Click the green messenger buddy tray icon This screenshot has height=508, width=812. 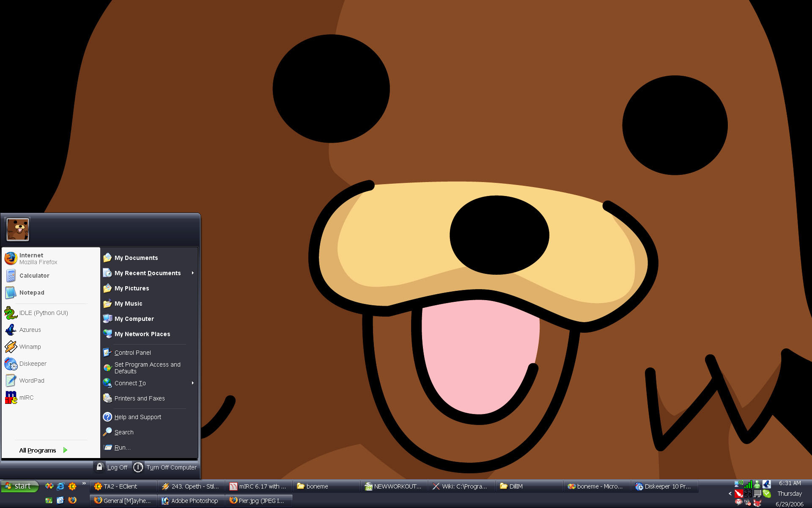point(757,484)
